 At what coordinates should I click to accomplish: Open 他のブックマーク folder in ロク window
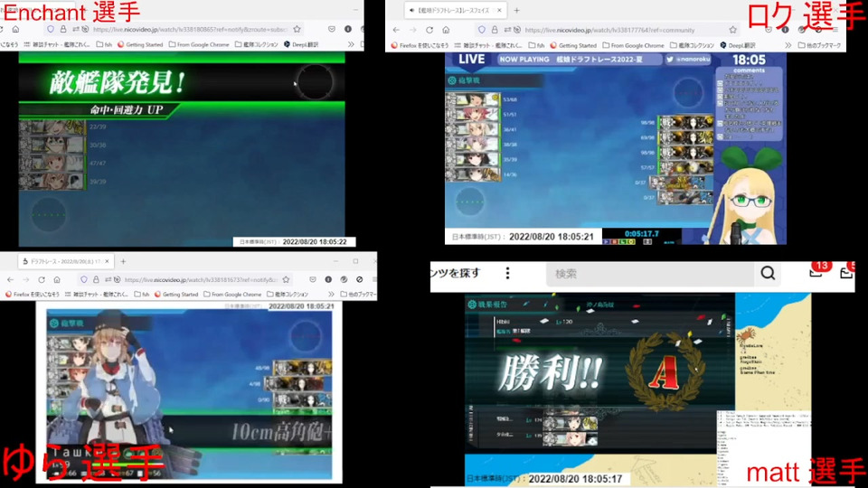[819, 45]
